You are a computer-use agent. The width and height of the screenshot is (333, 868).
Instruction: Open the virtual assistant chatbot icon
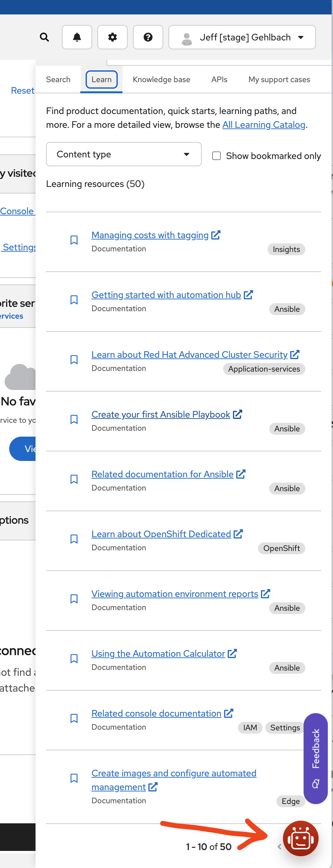tap(300, 838)
